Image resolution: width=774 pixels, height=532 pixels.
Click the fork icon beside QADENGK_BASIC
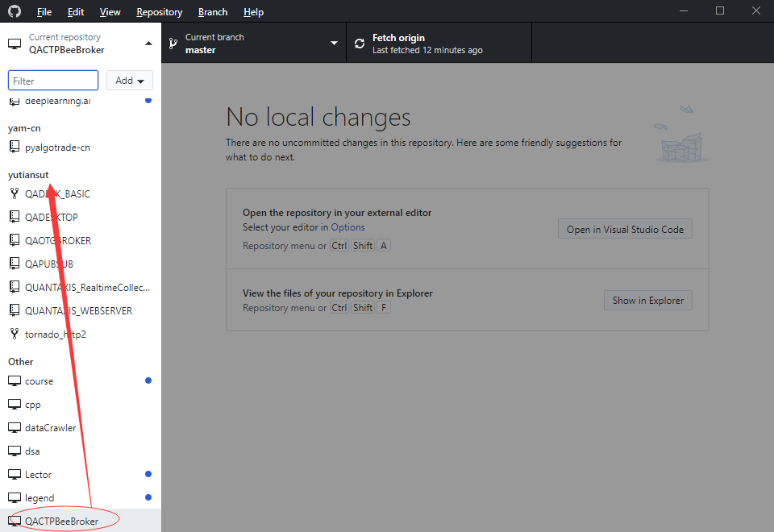pyautogui.click(x=14, y=193)
